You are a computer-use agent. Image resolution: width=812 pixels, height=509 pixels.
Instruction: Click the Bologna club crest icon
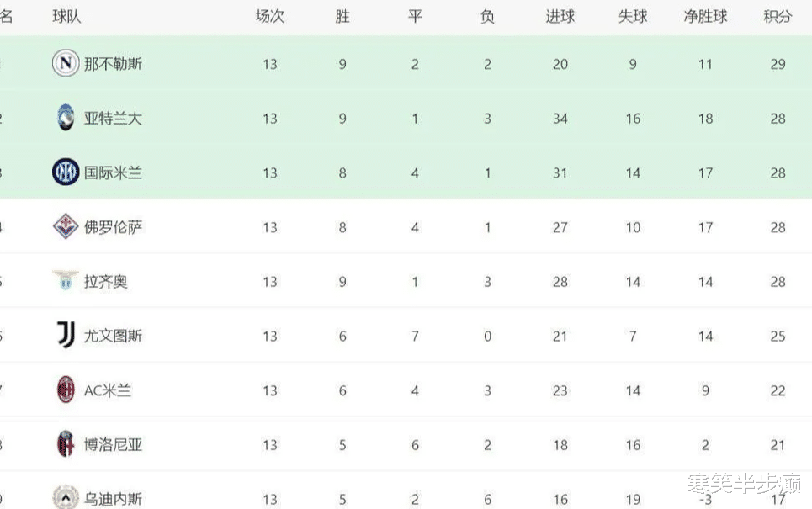pos(66,444)
